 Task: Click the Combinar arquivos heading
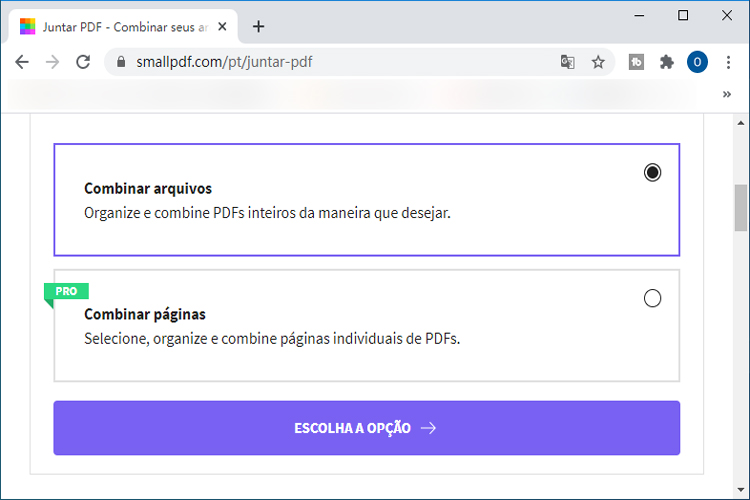pyautogui.click(x=148, y=189)
